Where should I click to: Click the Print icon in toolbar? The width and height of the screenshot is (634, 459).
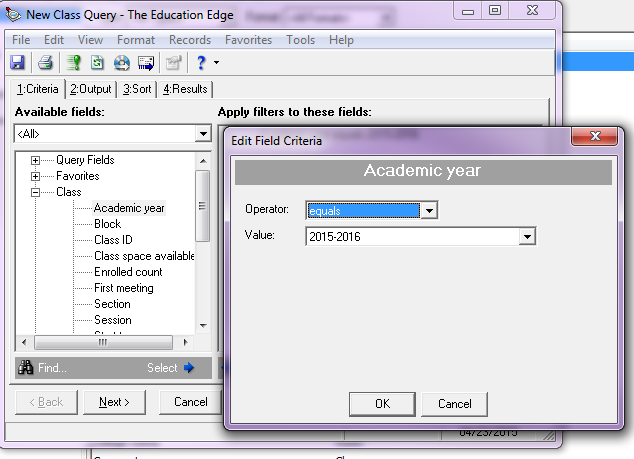pos(45,63)
